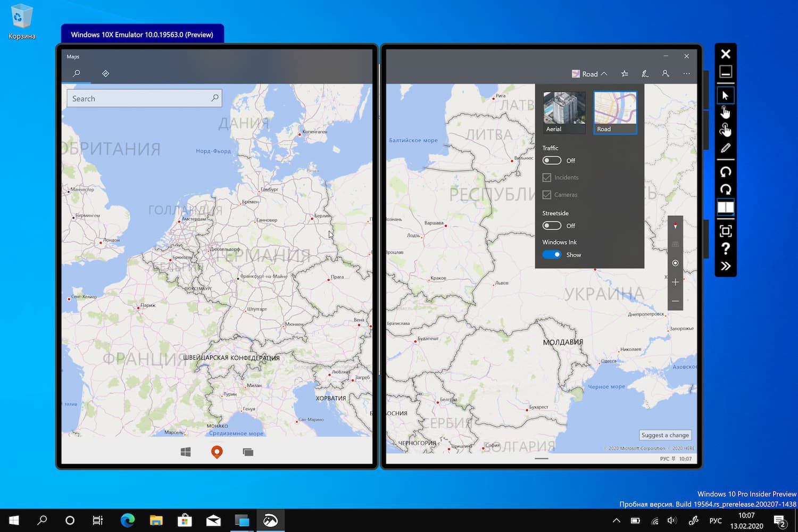The width and height of the screenshot is (798, 532).
Task: Open the Action Center notifications icon
Action: pyautogui.click(x=780, y=521)
